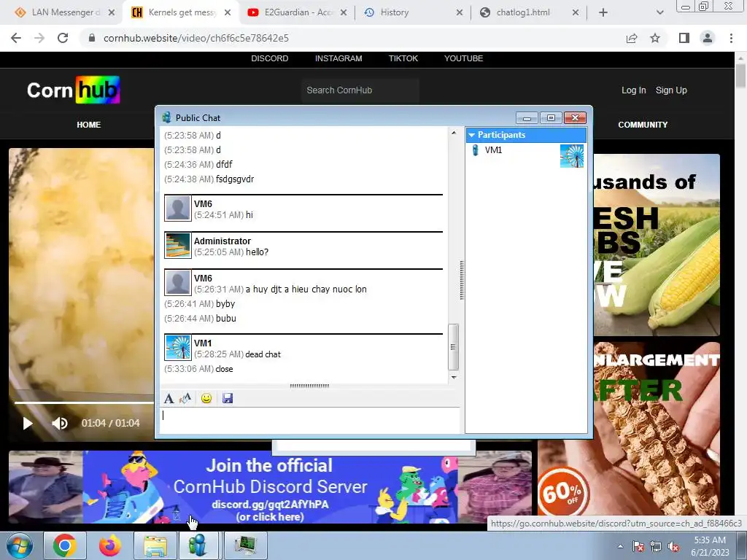
Task: Switch to the E2Guardian YouTube tab
Action: point(296,12)
